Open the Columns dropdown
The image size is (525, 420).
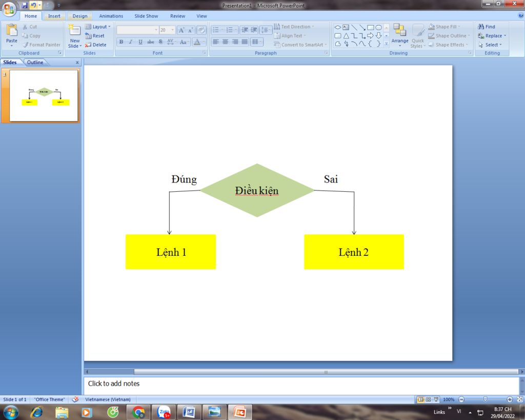pos(256,42)
